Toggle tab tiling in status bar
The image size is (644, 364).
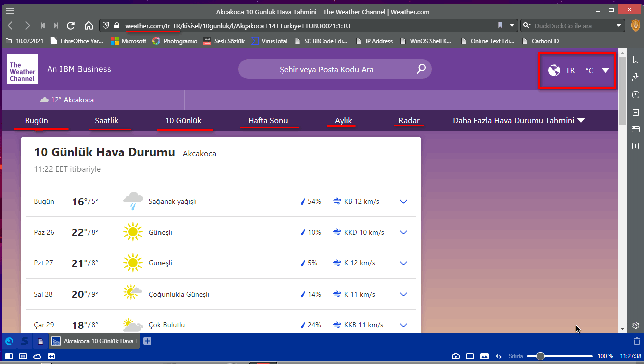tap(470, 356)
